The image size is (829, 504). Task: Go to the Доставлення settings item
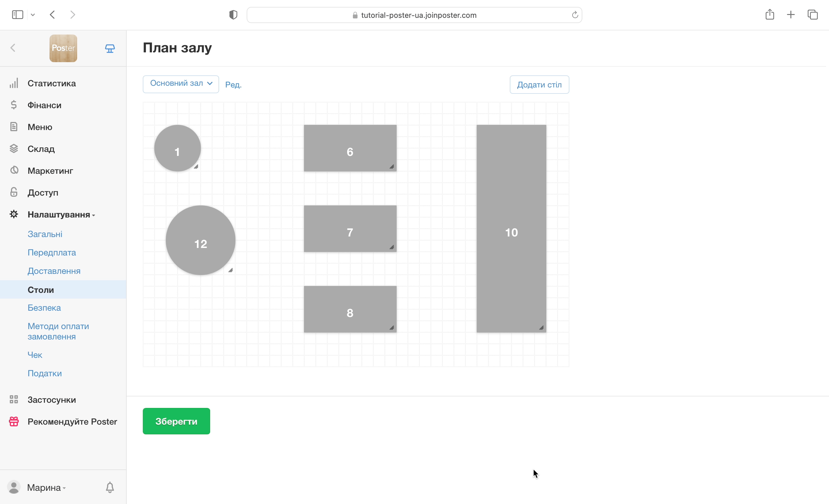[54, 271]
